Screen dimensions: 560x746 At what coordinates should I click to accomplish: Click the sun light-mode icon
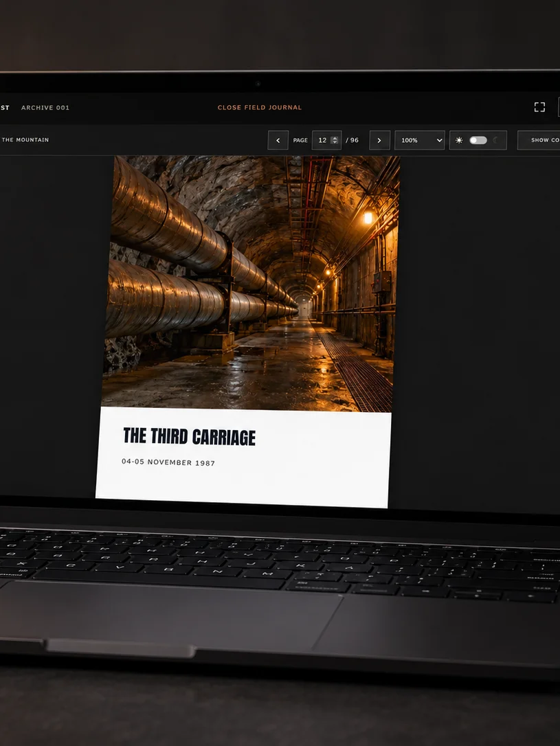(459, 140)
